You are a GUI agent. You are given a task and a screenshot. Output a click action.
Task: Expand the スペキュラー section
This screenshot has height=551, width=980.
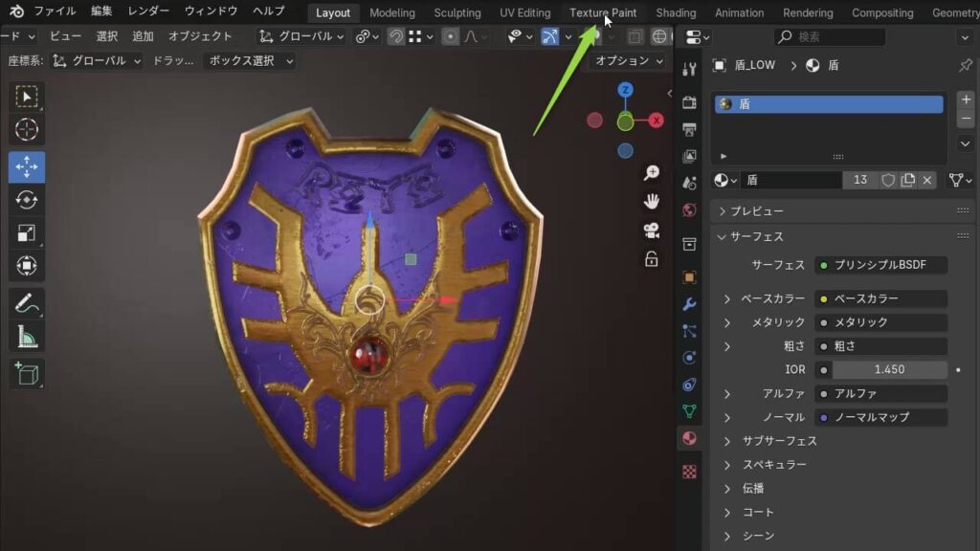point(727,465)
